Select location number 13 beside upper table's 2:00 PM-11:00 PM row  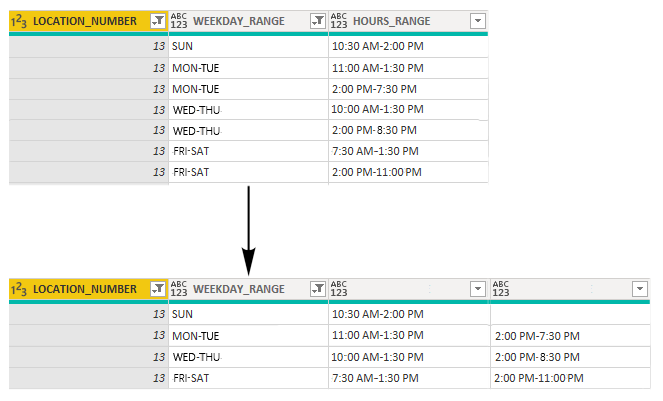coord(89,172)
